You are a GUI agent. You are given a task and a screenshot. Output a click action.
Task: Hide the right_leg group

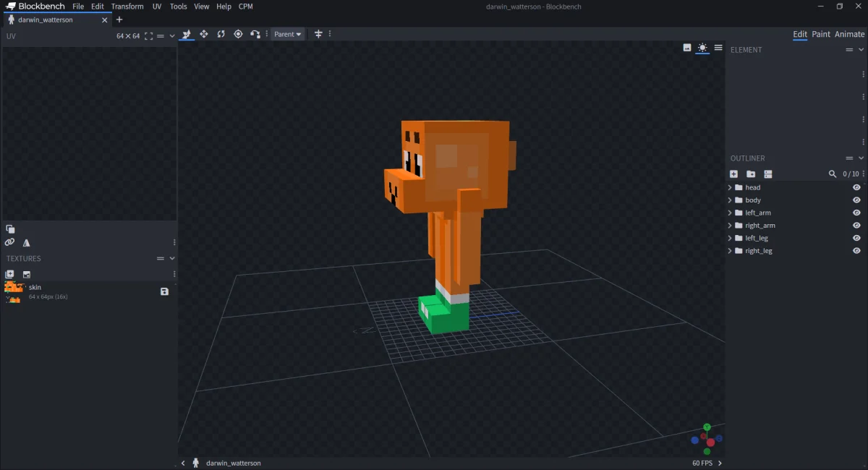(856, 251)
